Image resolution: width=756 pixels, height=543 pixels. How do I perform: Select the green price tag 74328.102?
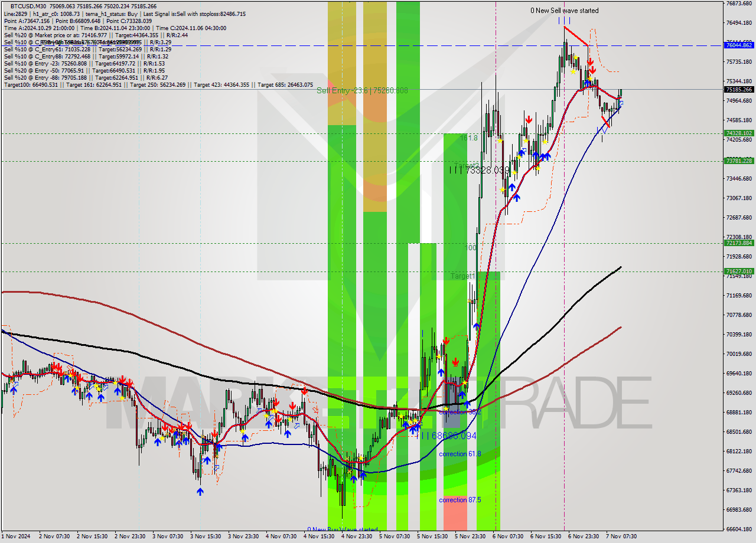(739, 133)
